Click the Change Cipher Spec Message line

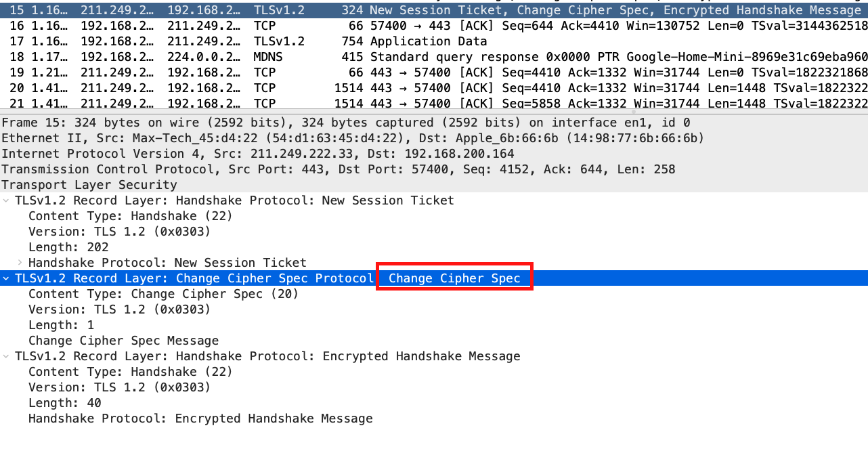(123, 341)
